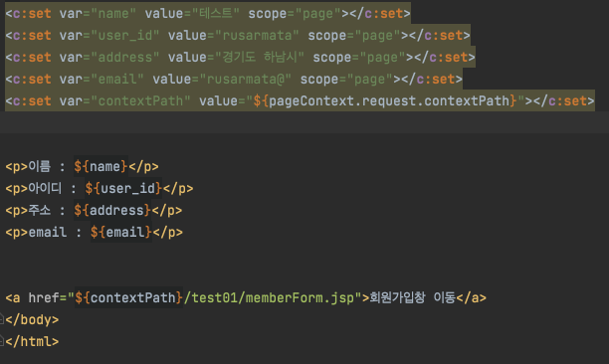Click the value "rusarmata@" in the email c:set
Viewport: 609px width, 364px height.
[x=246, y=80]
